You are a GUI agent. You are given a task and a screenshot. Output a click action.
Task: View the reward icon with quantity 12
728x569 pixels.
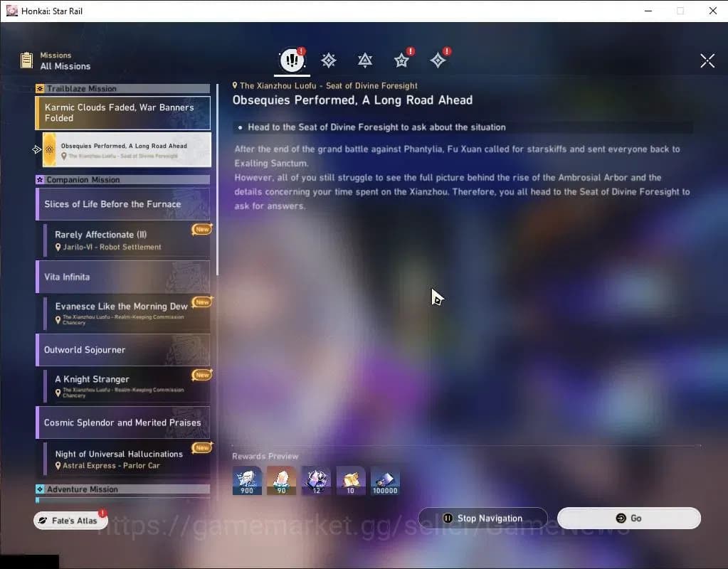tap(316, 481)
